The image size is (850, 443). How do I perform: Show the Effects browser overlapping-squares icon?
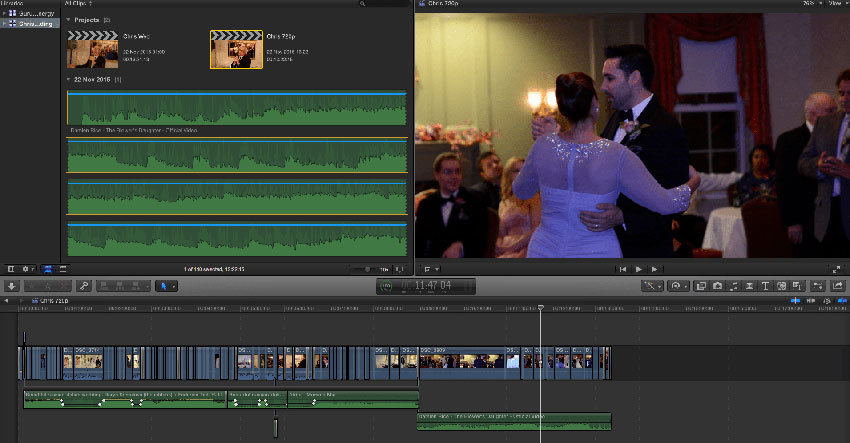[701, 286]
